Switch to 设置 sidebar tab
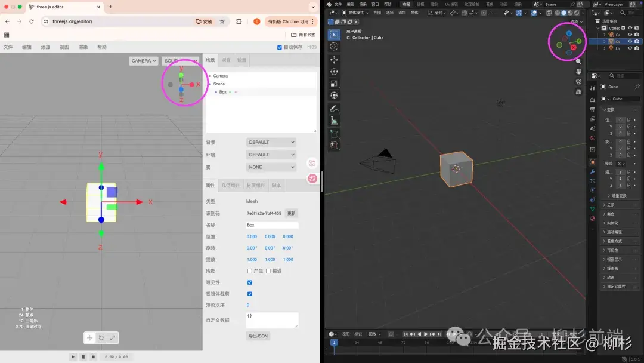This screenshot has height=363, width=644. pyautogui.click(x=241, y=60)
